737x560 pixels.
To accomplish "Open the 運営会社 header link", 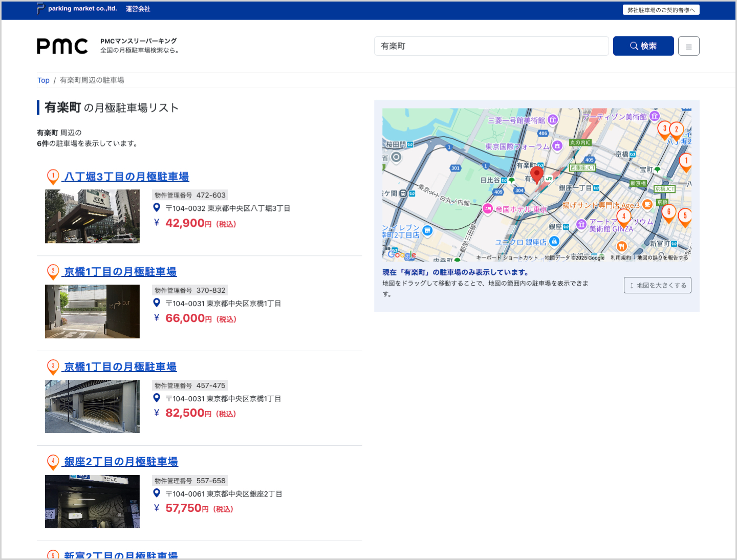I will (x=138, y=9).
